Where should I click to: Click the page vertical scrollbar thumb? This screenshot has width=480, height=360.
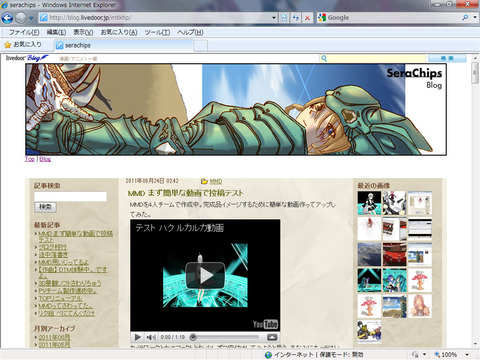(x=475, y=73)
